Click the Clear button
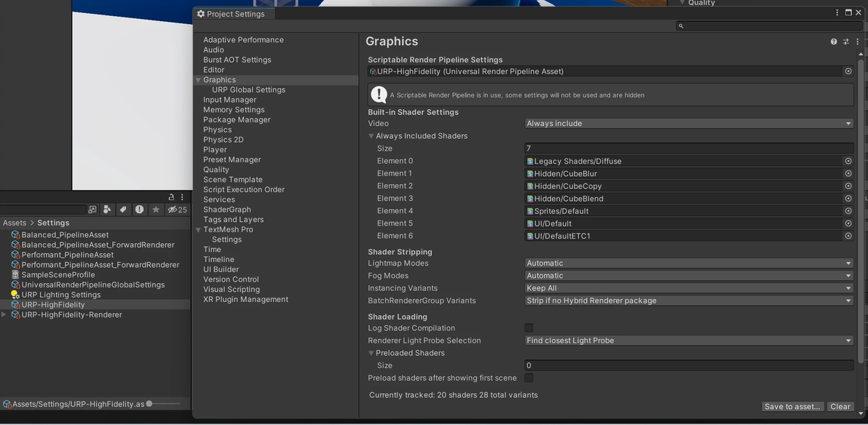The height and width of the screenshot is (425, 868). point(840,407)
